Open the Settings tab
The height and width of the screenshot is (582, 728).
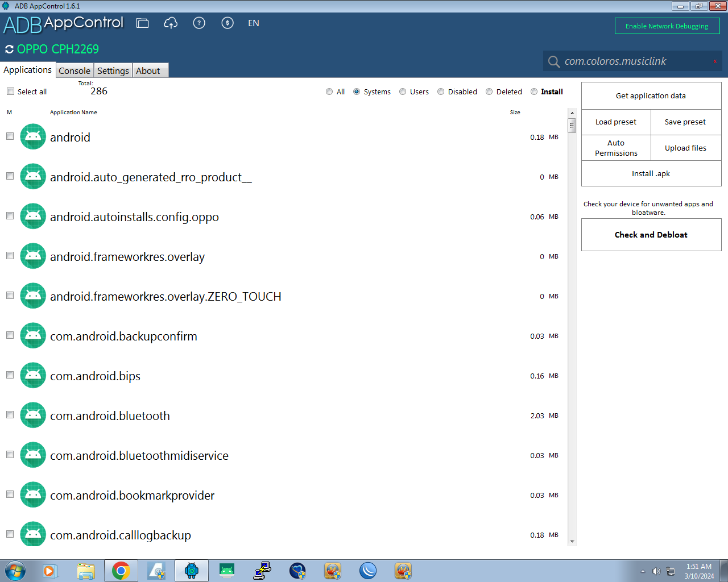pyautogui.click(x=113, y=70)
